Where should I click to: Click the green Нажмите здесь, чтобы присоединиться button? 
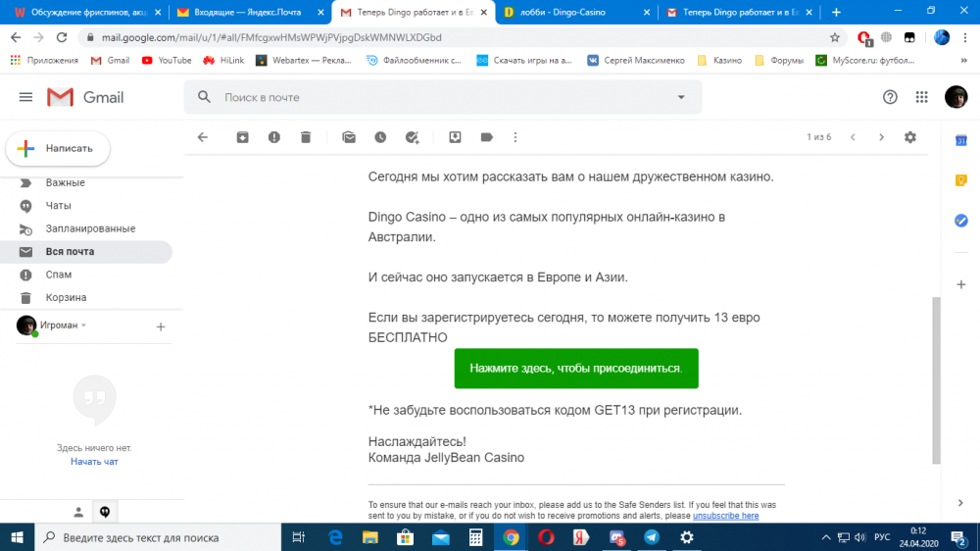point(576,369)
